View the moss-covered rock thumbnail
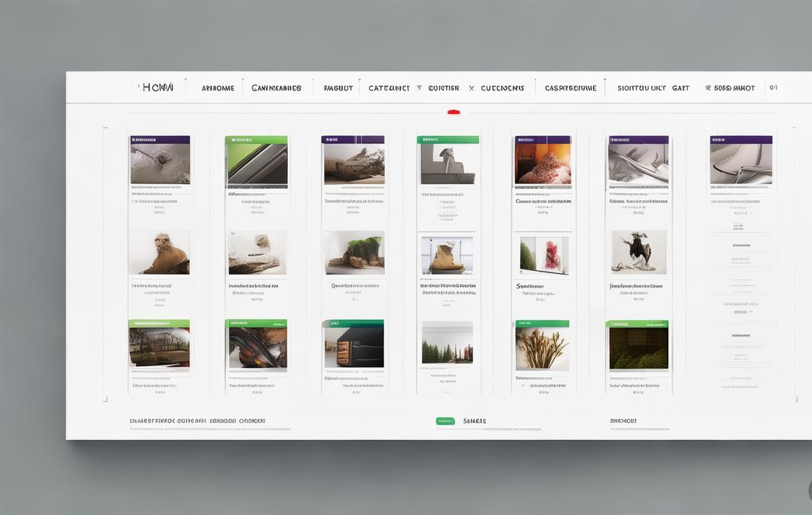 pos(354,253)
